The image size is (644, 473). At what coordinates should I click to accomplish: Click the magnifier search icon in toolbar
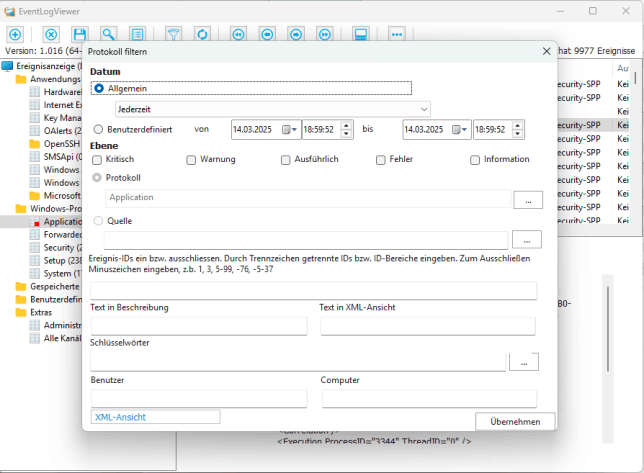click(108, 34)
